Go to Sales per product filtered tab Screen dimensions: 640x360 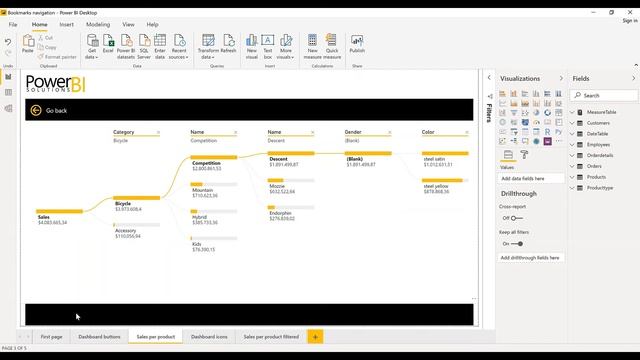[x=271, y=337]
